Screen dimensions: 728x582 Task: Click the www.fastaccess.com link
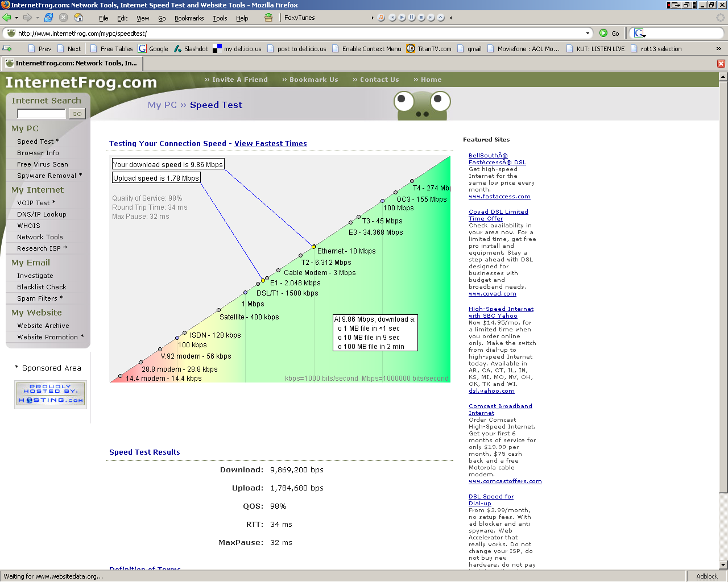[x=499, y=197]
